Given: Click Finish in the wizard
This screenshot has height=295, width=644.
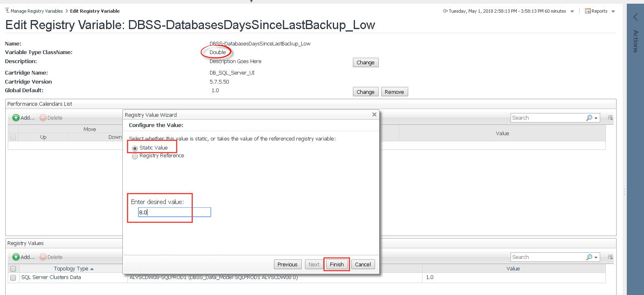Looking at the screenshot, I should coord(337,265).
